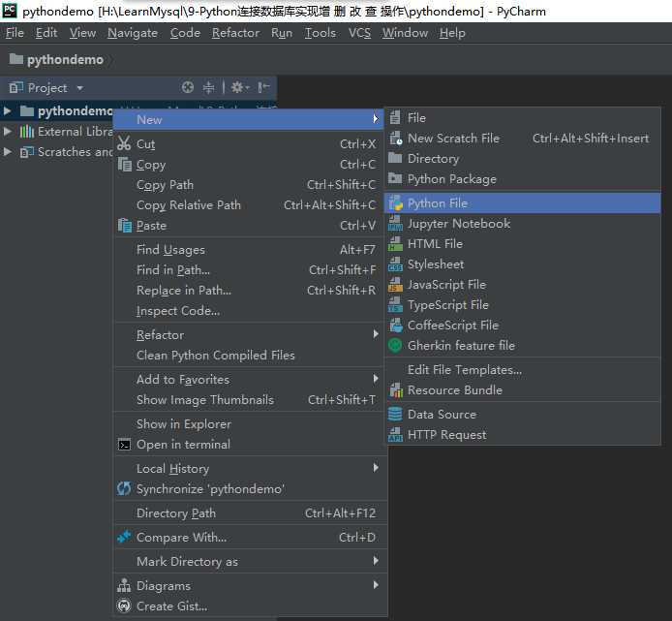Click the Data Source database icon
This screenshot has width=672, height=621.
(x=395, y=415)
